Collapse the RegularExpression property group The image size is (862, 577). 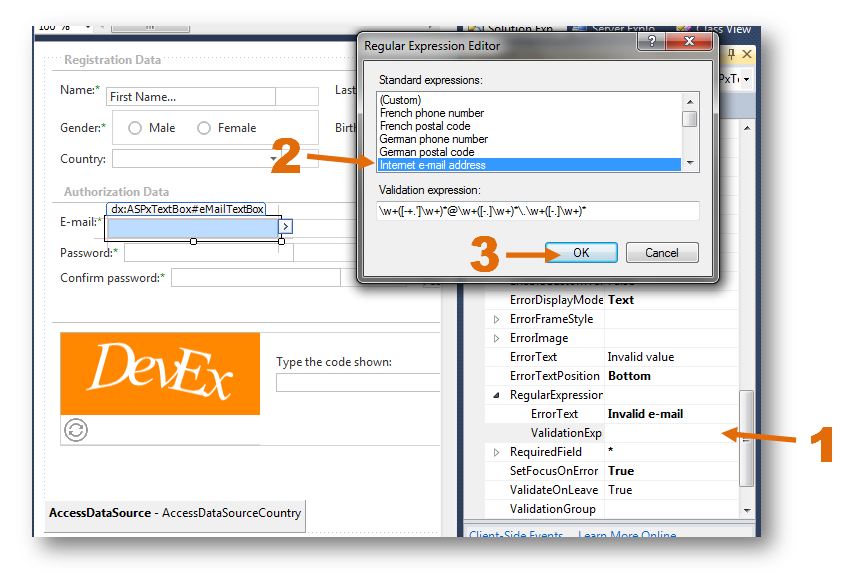[x=496, y=395]
